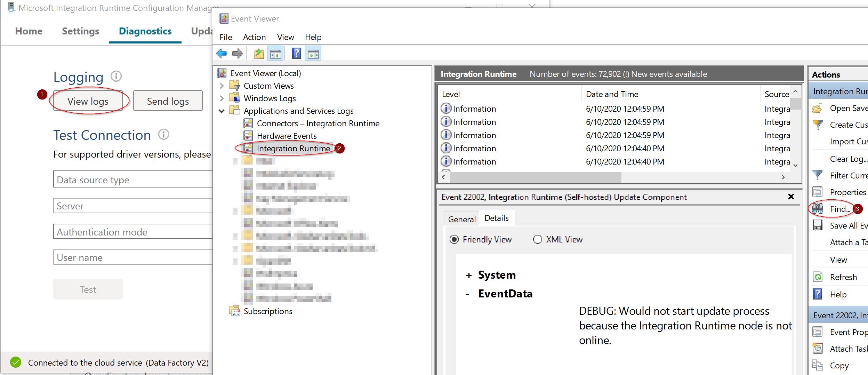Screen dimensions: 868x375
Task: Switch to the General tab of event
Action: [462, 219]
